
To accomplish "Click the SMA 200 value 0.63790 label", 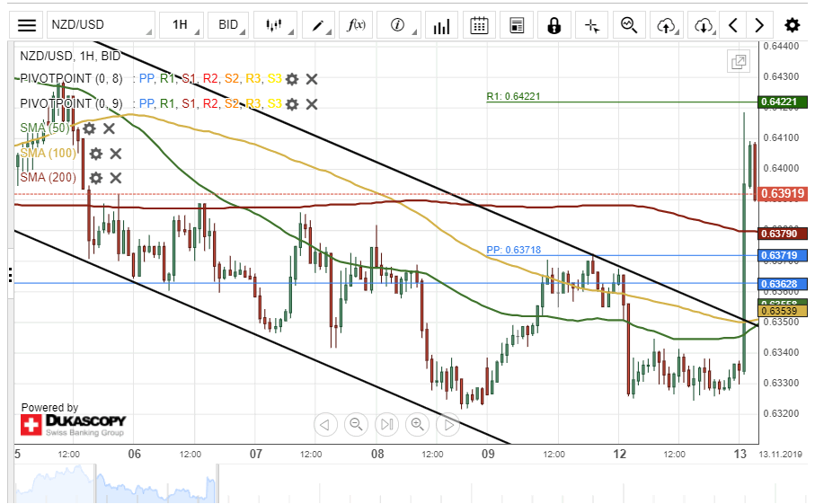I will [783, 234].
